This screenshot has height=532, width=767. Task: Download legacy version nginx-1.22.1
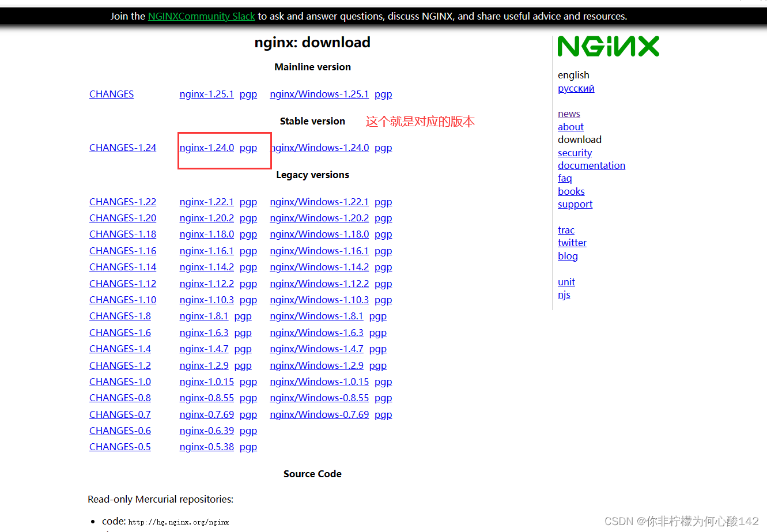206,202
